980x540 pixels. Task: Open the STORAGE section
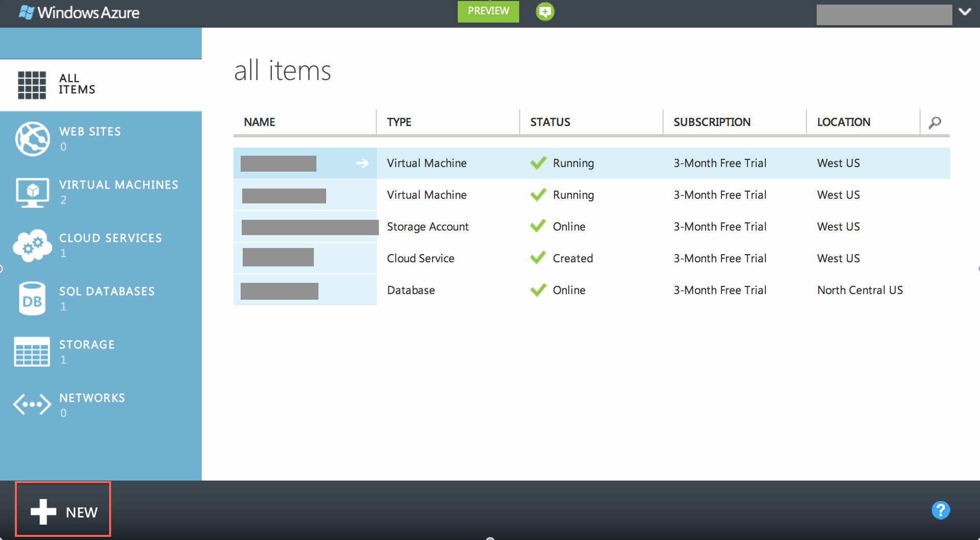pos(87,345)
